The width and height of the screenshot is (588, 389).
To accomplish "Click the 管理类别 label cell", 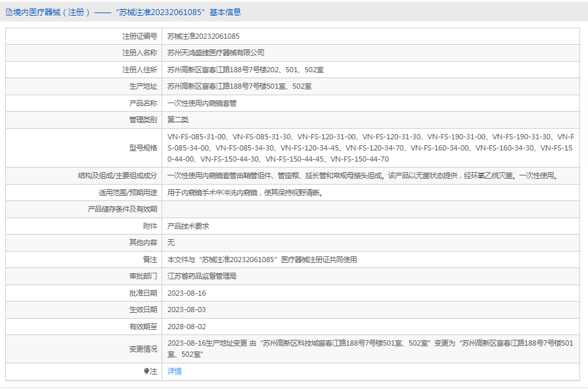I will tap(83, 120).
